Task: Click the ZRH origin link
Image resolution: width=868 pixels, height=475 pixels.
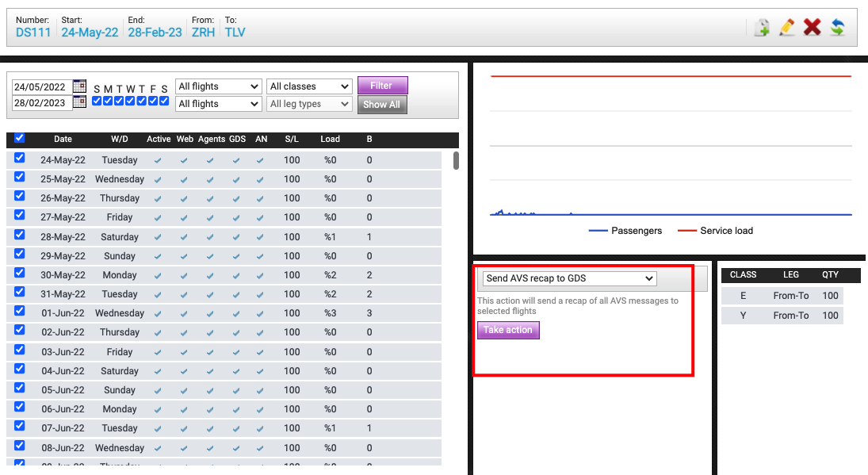Action: pyautogui.click(x=203, y=32)
